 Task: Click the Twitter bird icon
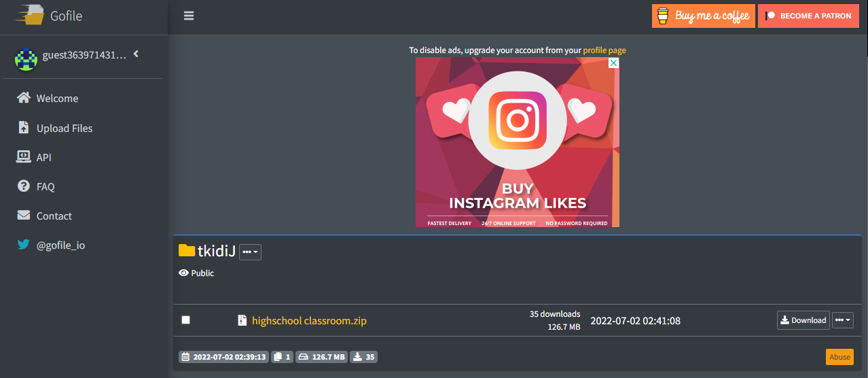[x=24, y=245]
